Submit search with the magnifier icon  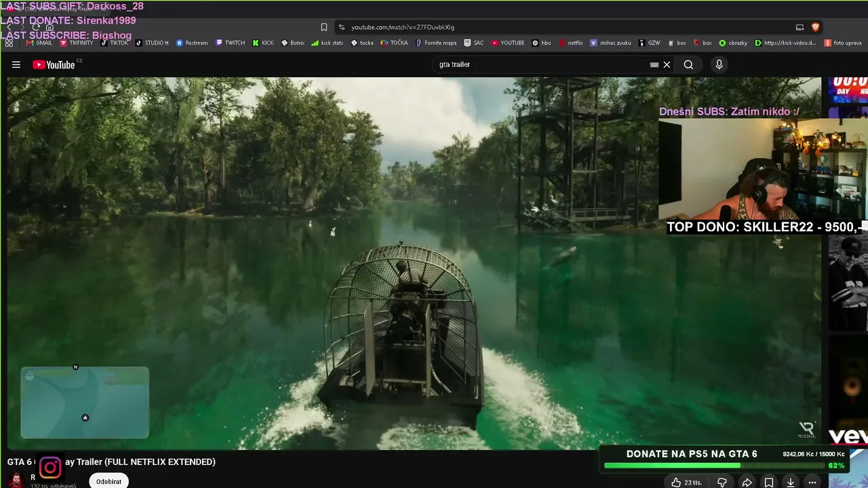pyautogui.click(x=688, y=65)
